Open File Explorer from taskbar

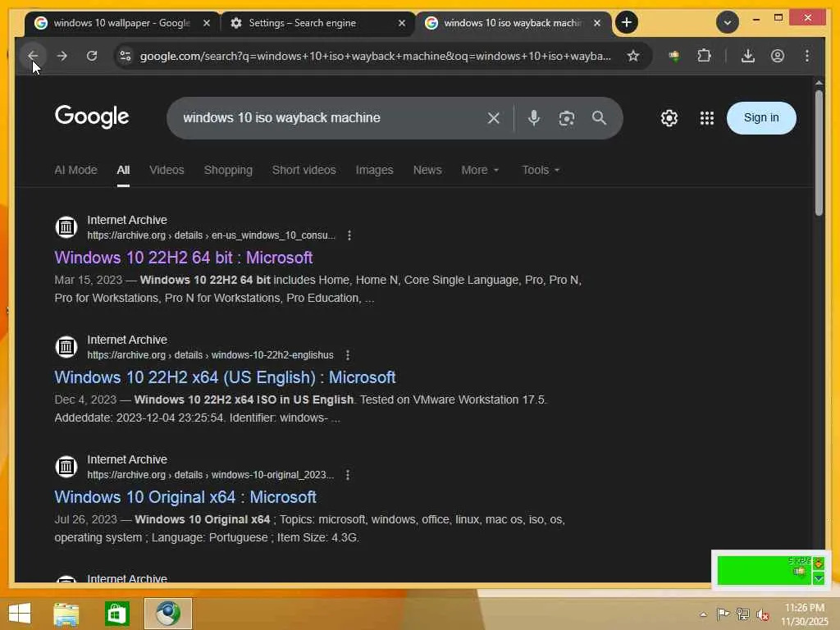tap(66, 614)
